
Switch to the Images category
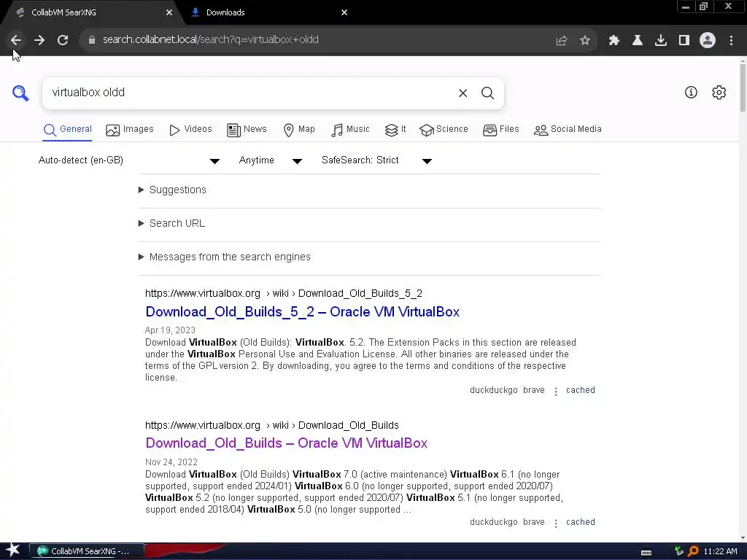point(130,130)
